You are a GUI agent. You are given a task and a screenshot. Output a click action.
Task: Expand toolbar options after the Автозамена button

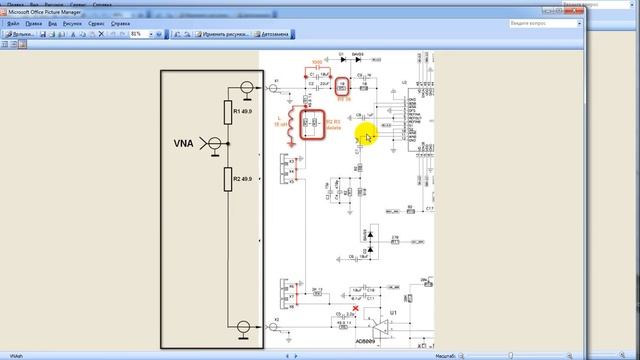click(x=293, y=34)
